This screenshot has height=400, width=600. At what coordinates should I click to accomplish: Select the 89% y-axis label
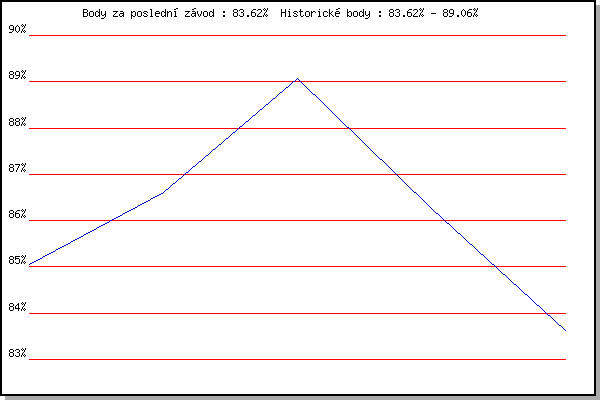point(17,76)
